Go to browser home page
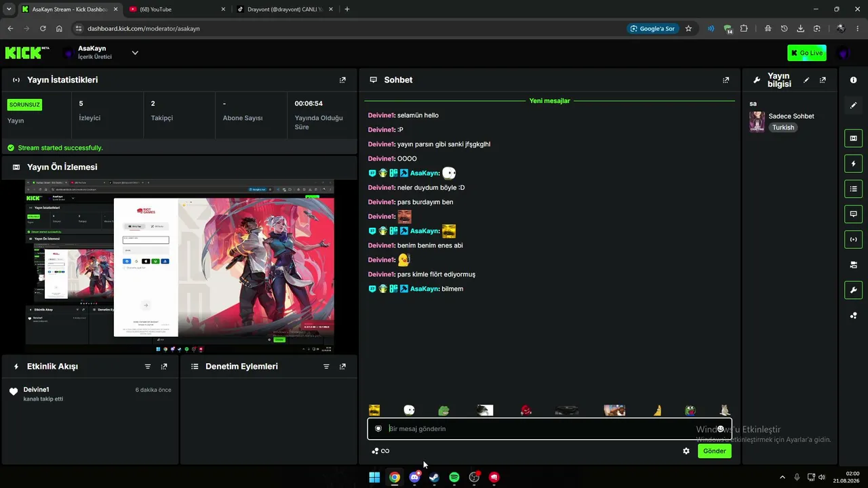This screenshot has height=488, width=868. click(59, 28)
